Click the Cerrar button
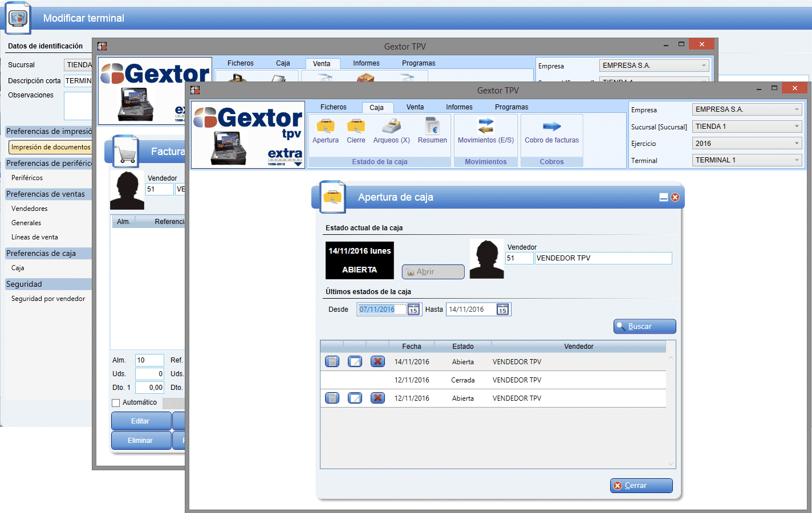 tap(642, 486)
